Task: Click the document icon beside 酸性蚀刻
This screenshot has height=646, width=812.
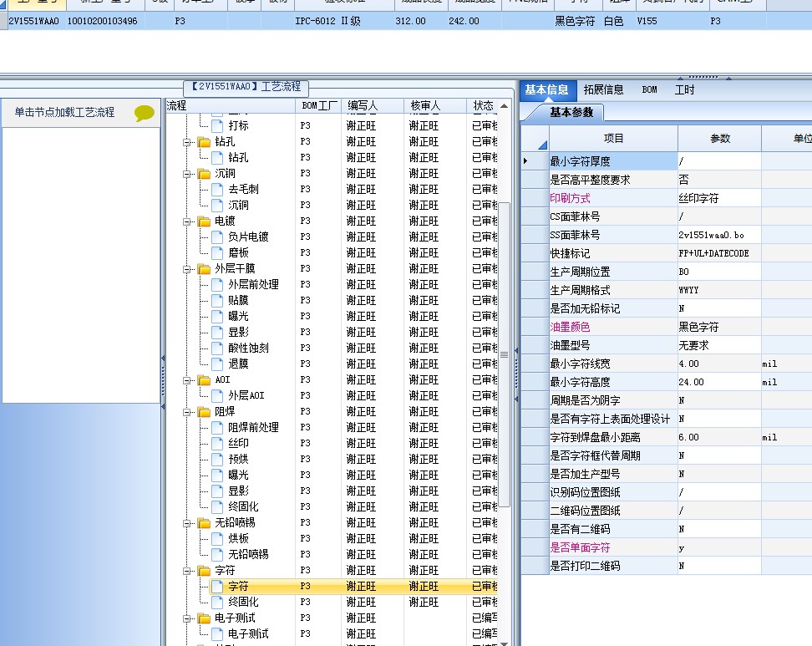Action: tap(218, 348)
